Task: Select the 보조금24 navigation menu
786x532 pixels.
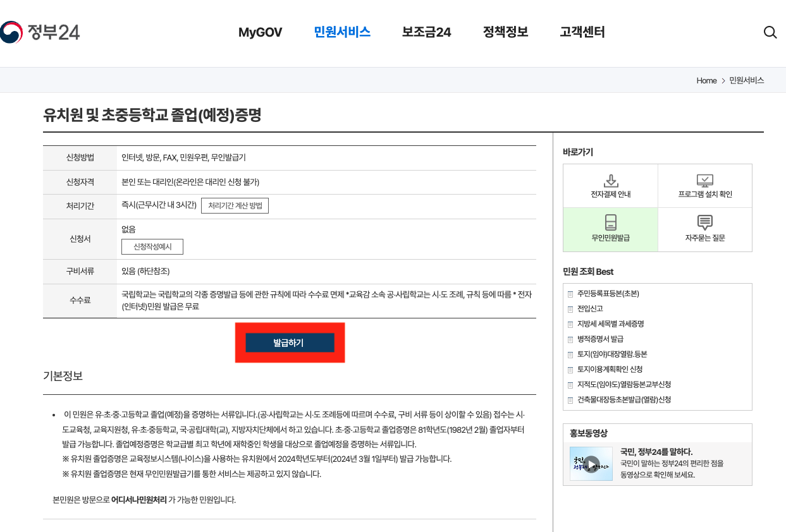Action: pos(426,32)
